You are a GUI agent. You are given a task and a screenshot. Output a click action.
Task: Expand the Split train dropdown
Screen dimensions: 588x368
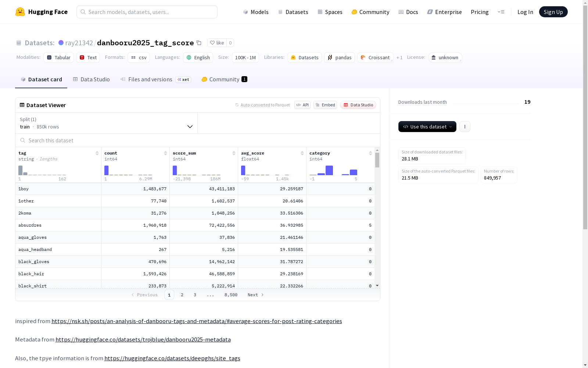[106, 123]
